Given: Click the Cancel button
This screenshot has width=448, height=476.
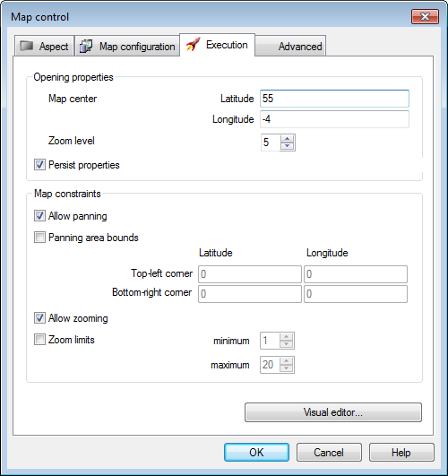Looking at the screenshot, I should click(329, 453).
